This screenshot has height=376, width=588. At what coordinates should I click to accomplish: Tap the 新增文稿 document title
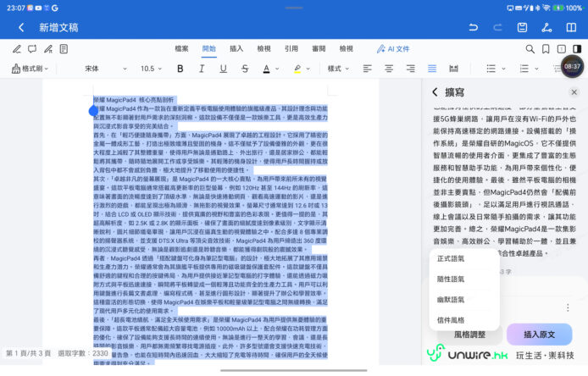coord(58,27)
